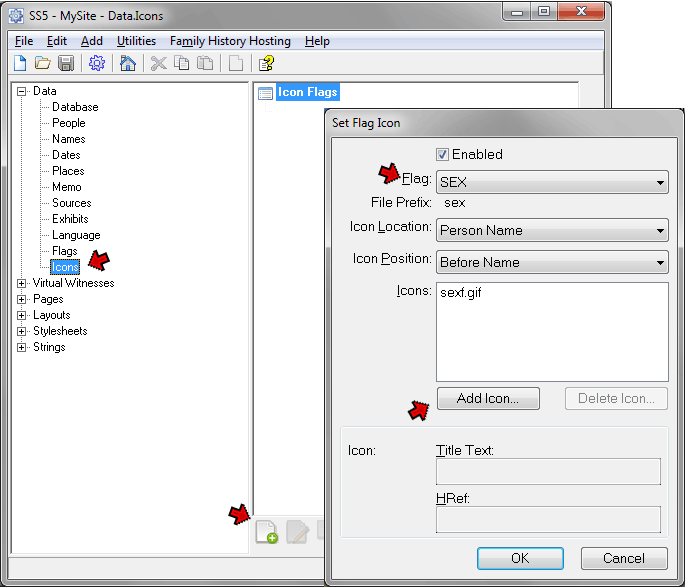685x587 pixels.
Task: Click the Title Text input field
Action: [x=548, y=471]
